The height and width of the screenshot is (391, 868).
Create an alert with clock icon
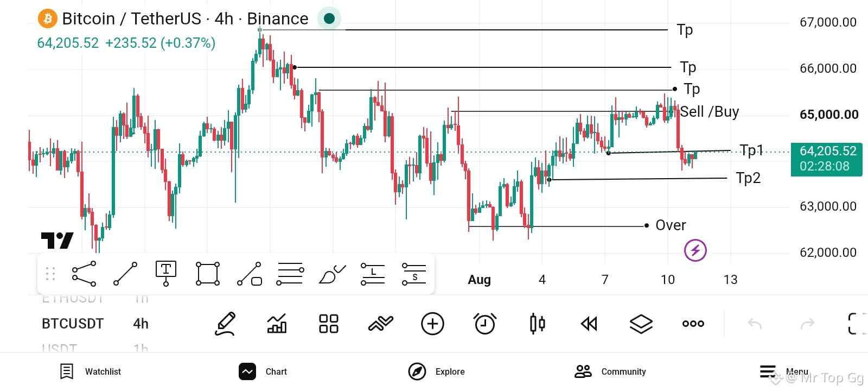[484, 324]
